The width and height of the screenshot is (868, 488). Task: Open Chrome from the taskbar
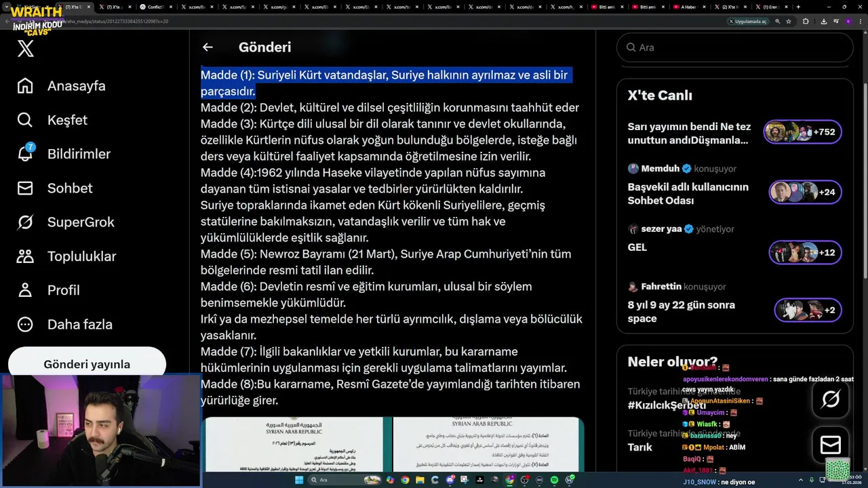coord(405,480)
